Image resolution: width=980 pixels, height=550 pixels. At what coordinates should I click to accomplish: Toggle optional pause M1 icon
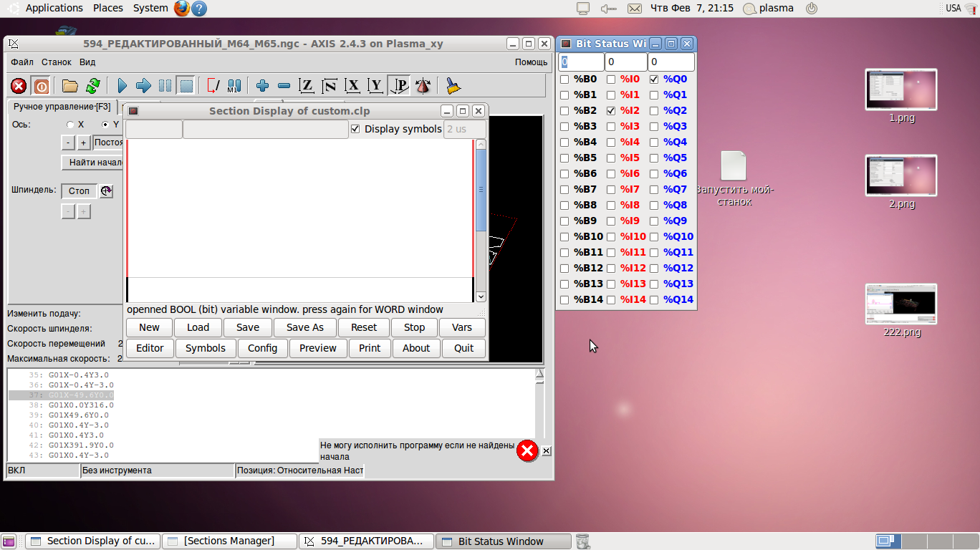coord(234,86)
